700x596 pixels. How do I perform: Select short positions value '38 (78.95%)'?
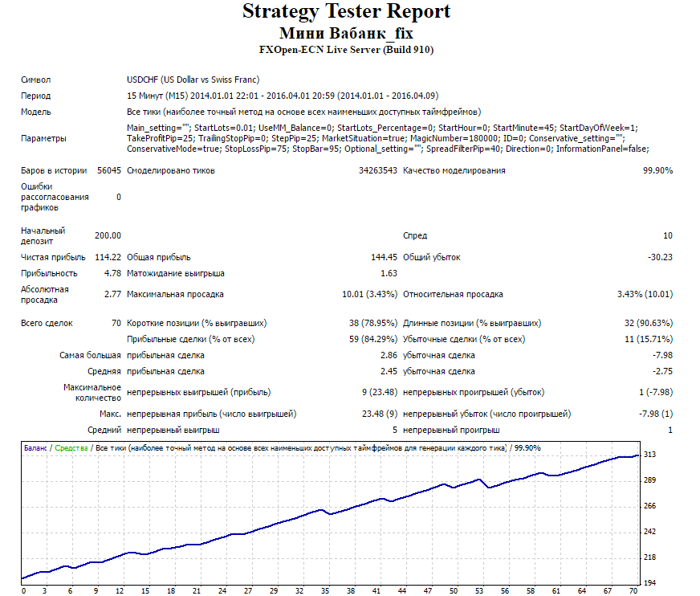pos(373,324)
